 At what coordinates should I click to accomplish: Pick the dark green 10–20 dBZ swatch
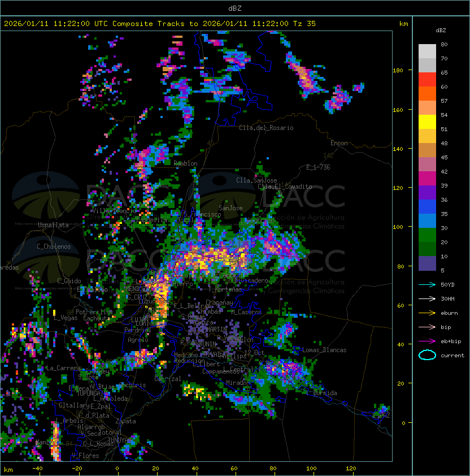click(427, 249)
